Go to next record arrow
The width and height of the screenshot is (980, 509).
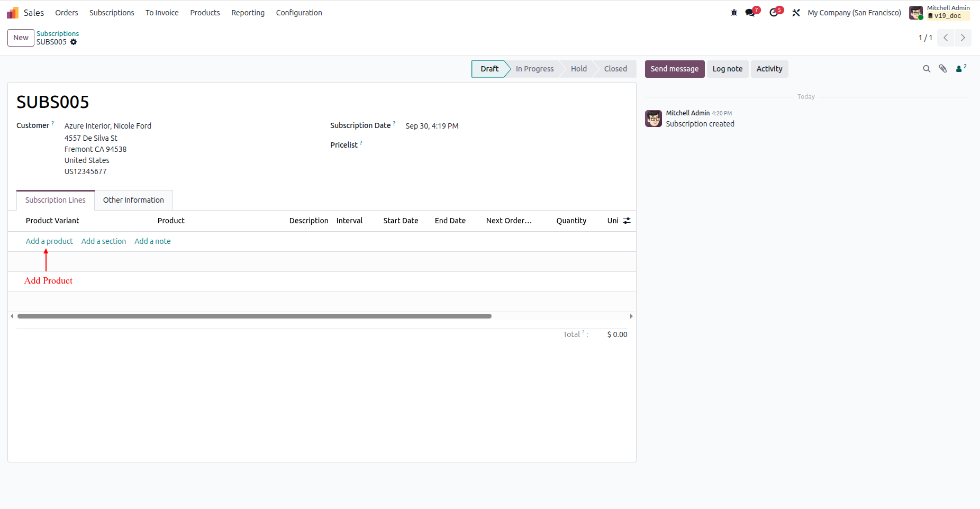click(963, 38)
